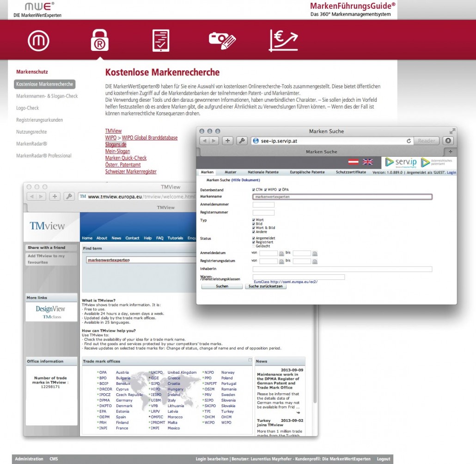Toggle the WIPO Datenbestand checkbox
Viewport: 476px width, 464px height.
(x=265, y=190)
